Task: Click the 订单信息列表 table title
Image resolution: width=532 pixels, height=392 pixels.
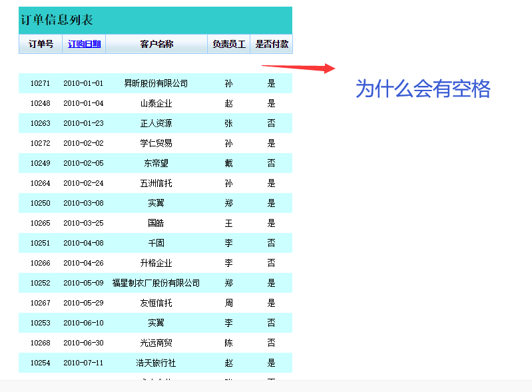Action: tap(57, 20)
